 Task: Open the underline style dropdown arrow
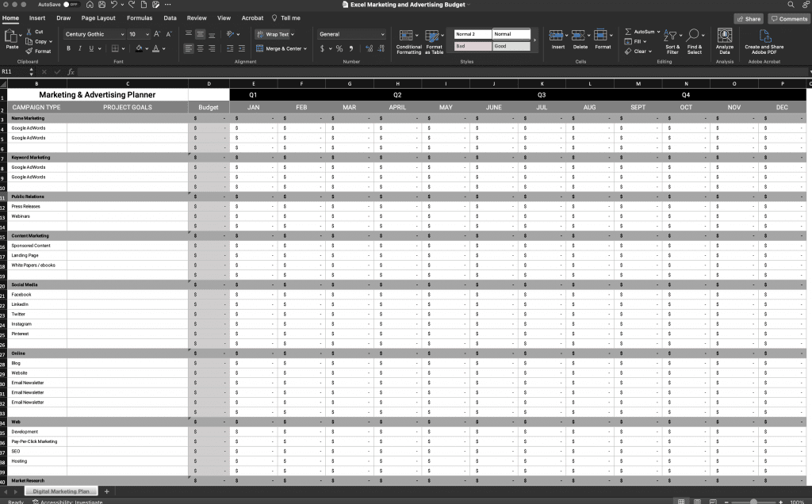pyautogui.click(x=99, y=48)
